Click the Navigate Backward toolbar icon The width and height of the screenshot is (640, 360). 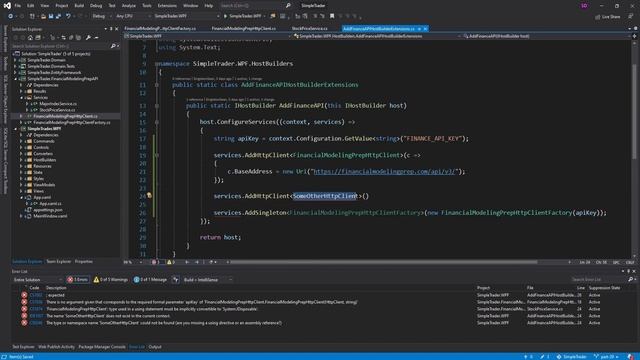[x=10, y=16]
